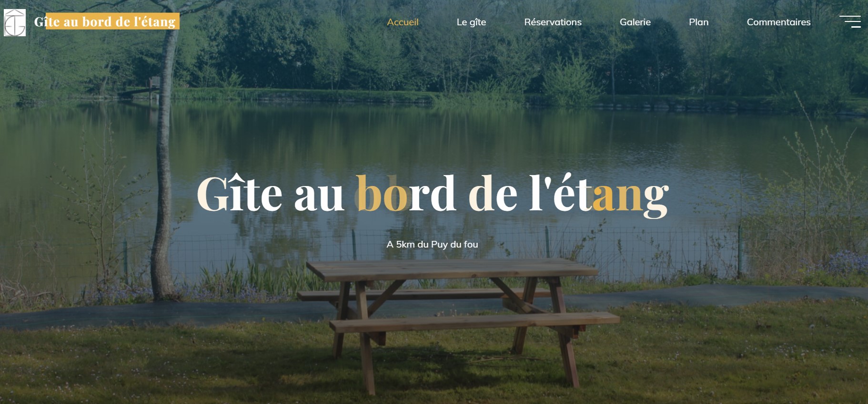This screenshot has height=404, width=868.
Task: Go to the Accueil nav item
Action: (403, 22)
